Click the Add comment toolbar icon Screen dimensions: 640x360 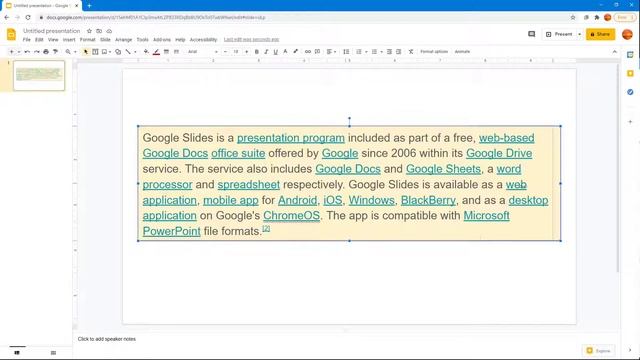(318, 52)
